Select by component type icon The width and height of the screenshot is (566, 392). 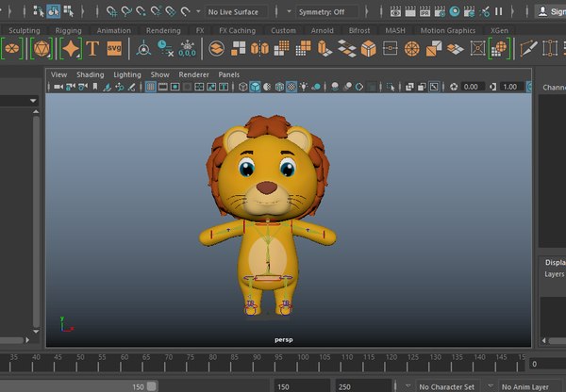68,11
